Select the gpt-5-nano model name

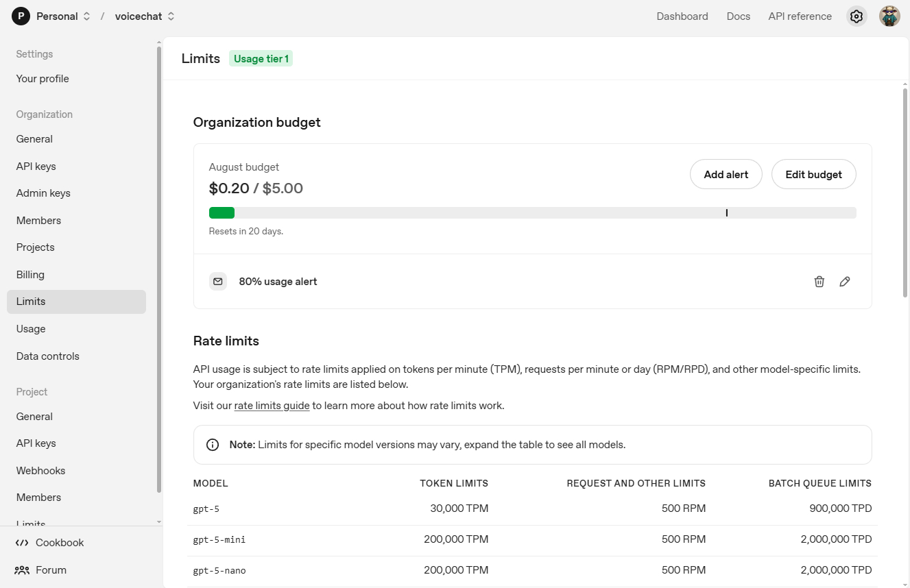point(219,570)
